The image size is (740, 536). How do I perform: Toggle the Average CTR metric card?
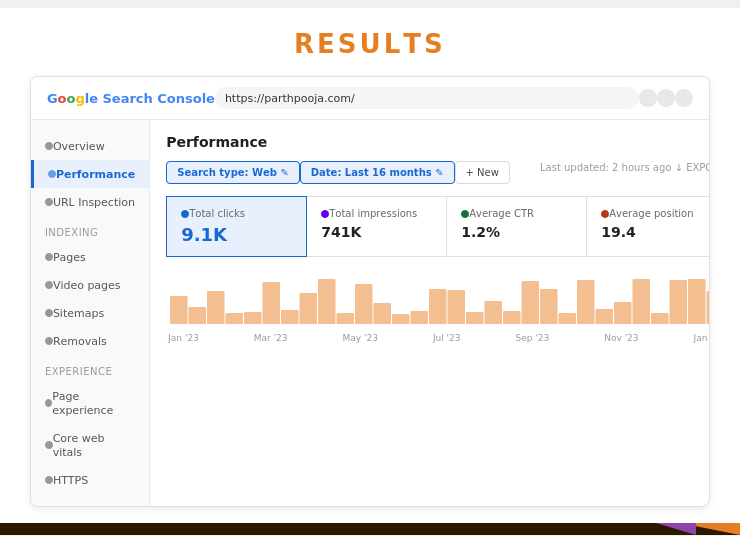(516, 226)
